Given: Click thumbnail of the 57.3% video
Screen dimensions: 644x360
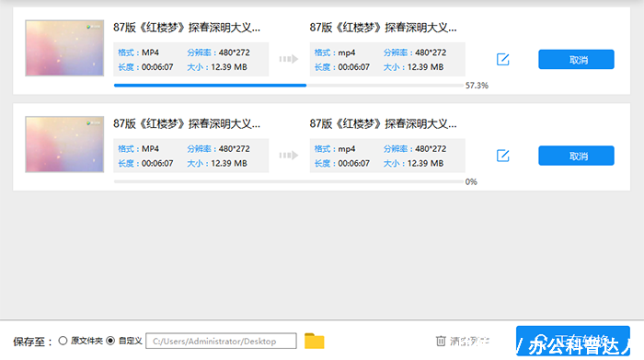Looking at the screenshot, I should tap(64, 48).
